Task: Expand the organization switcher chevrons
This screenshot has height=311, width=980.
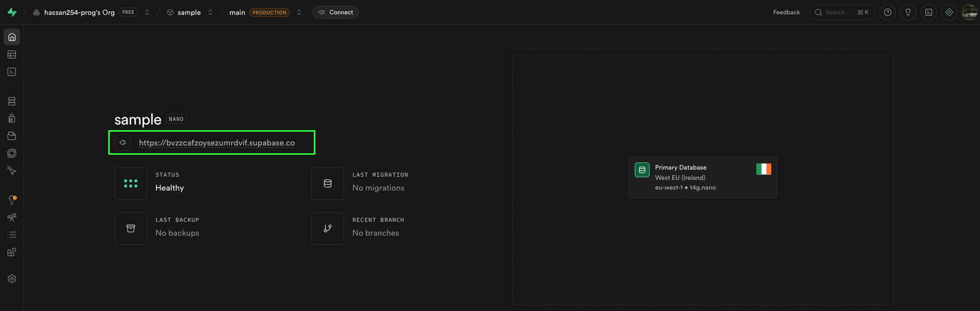Action: (147, 12)
